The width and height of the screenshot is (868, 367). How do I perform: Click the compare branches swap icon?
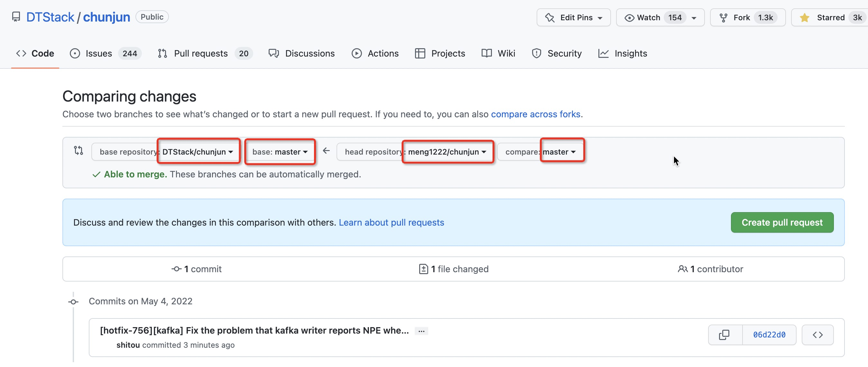pyautogui.click(x=78, y=150)
